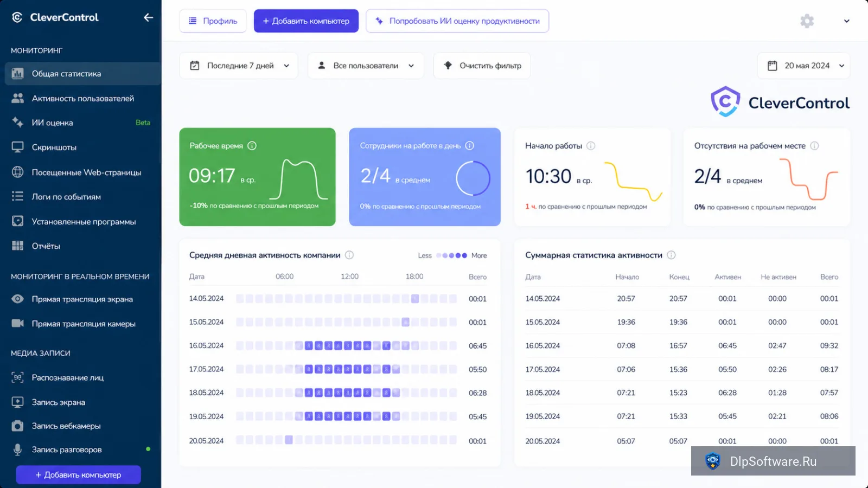
Task: Click info icon beside Начало работы
Action: click(x=591, y=145)
